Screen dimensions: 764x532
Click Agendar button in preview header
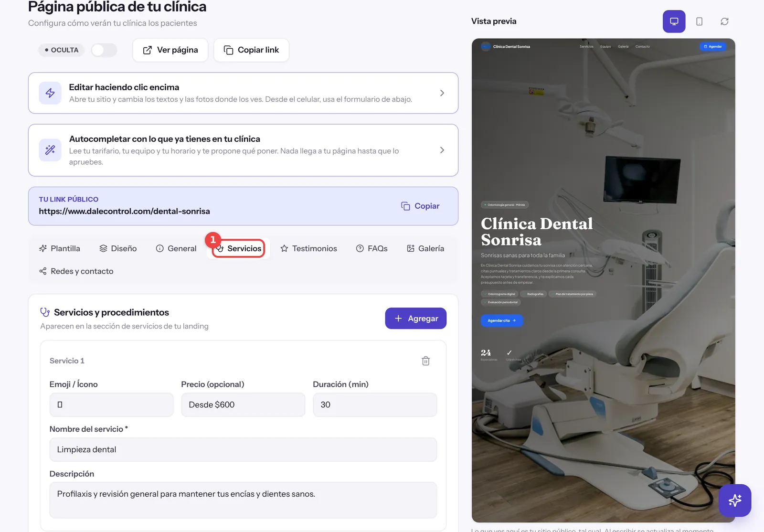(713, 47)
